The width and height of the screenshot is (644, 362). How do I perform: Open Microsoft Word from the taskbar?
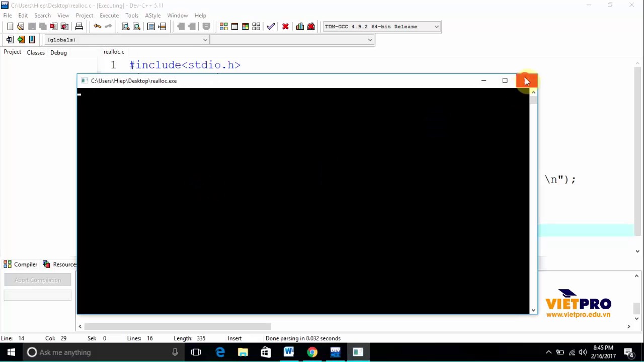pos(289,352)
